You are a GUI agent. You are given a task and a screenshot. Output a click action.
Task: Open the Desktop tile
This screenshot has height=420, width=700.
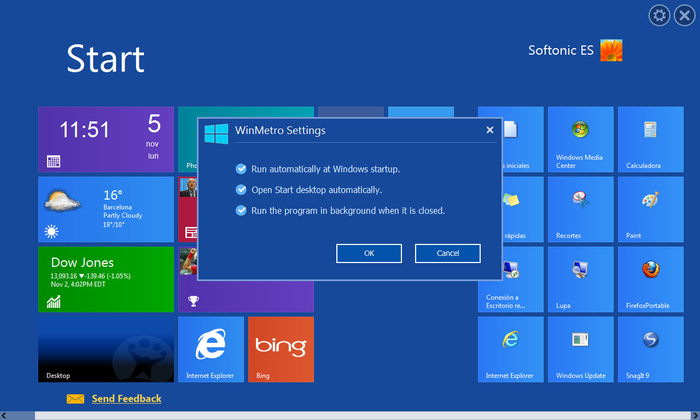click(106, 349)
